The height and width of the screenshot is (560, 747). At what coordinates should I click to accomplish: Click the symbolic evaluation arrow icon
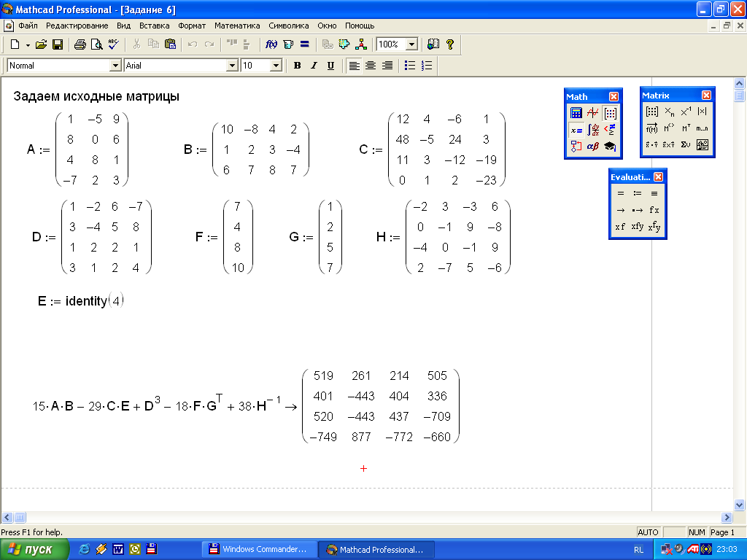[x=621, y=210]
